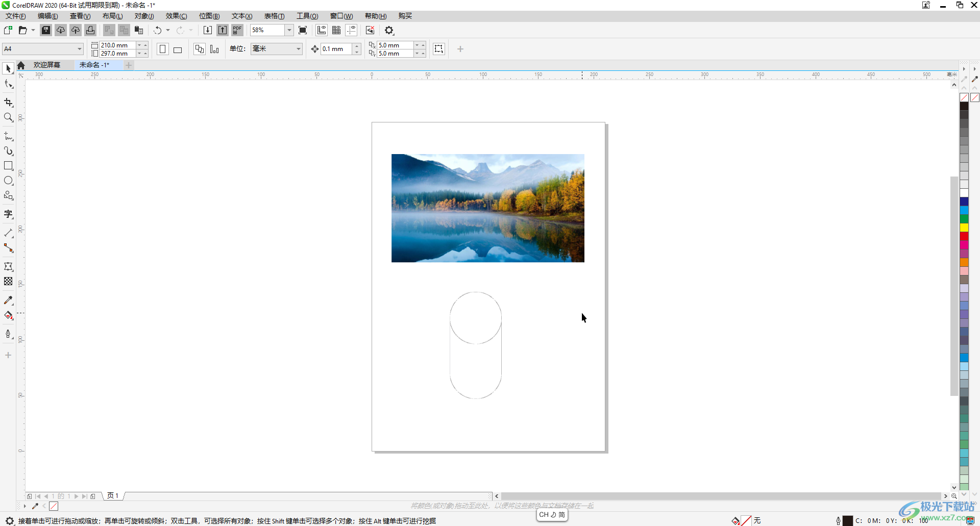The width and height of the screenshot is (980, 526).
Task: Open page width 210.0 mm dropdown arrow
Action: [139, 45]
